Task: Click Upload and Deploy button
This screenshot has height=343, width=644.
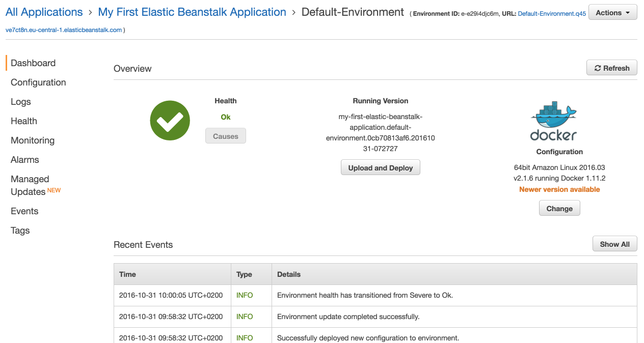Action: (381, 167)
